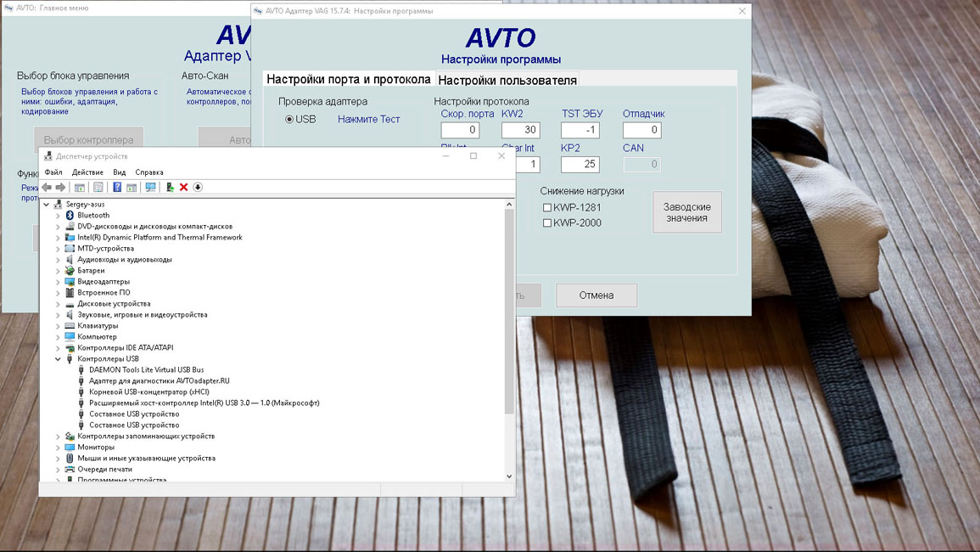The height and width of the screenshot is (552, 980).
Task: Click the Back arrow in Device Manager
Action: [47, 188]
